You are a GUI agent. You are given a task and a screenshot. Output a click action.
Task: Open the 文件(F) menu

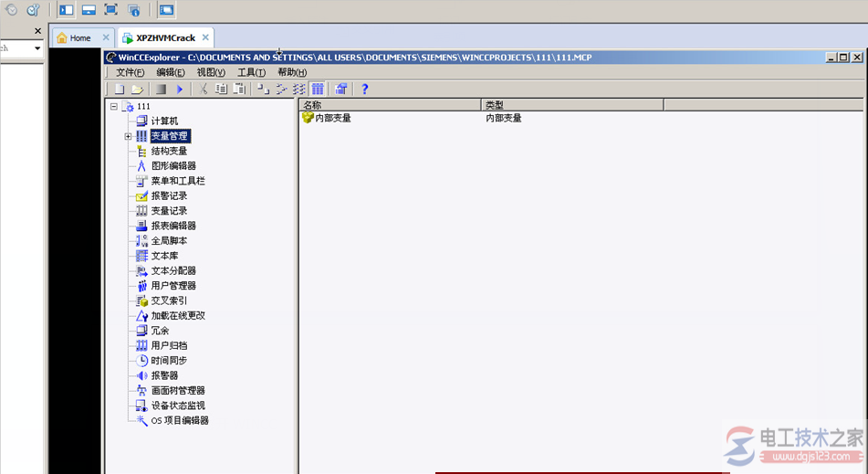coord(131,72)
